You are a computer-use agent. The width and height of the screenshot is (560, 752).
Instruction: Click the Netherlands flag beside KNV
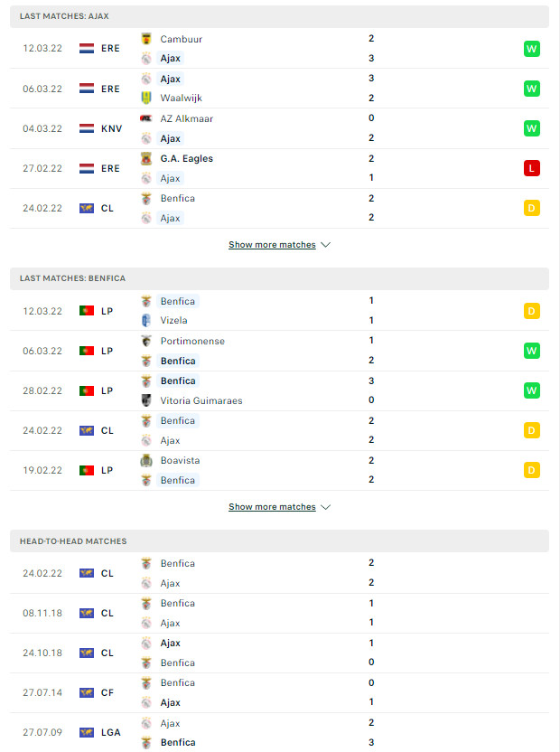(x=87, y=128)
